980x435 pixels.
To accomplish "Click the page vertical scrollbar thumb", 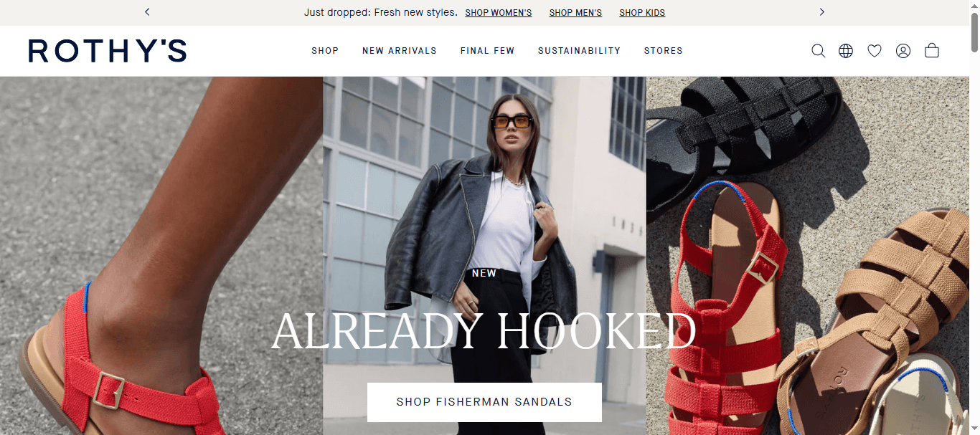I will [x=974, y=32].
